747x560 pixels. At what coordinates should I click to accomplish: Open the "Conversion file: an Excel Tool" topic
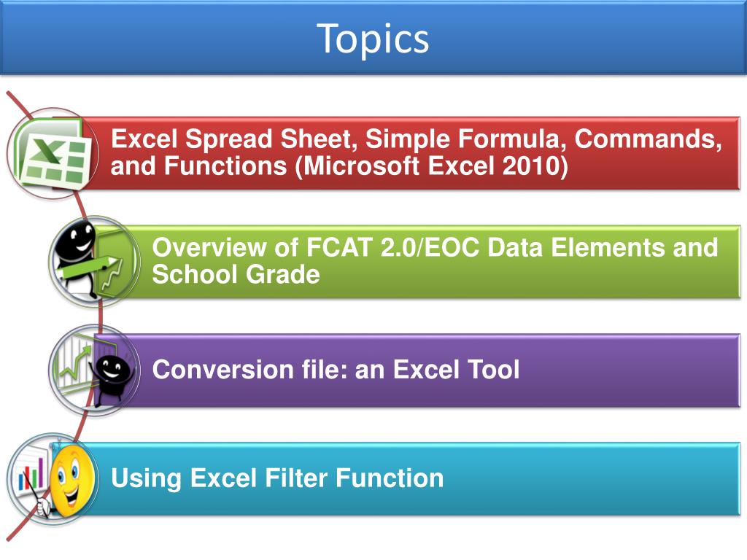tap(336, 370)
